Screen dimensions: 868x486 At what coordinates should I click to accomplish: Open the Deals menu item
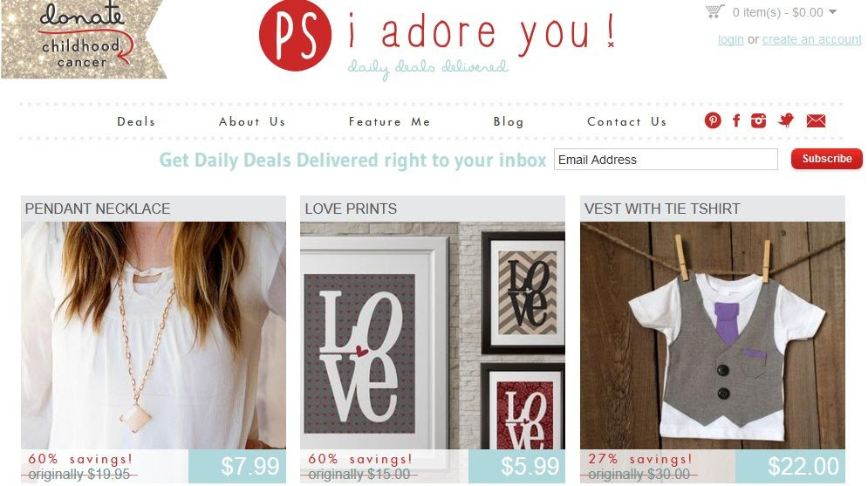point(136,122)
